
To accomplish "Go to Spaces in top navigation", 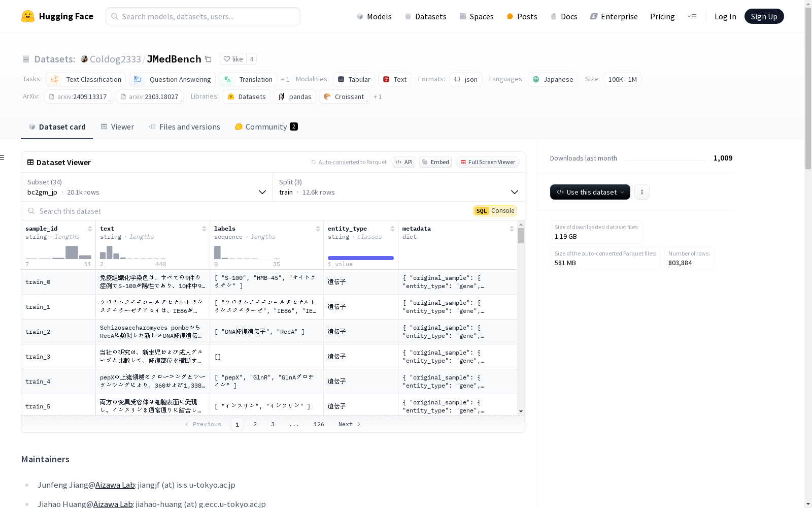I will pos(477,16).
